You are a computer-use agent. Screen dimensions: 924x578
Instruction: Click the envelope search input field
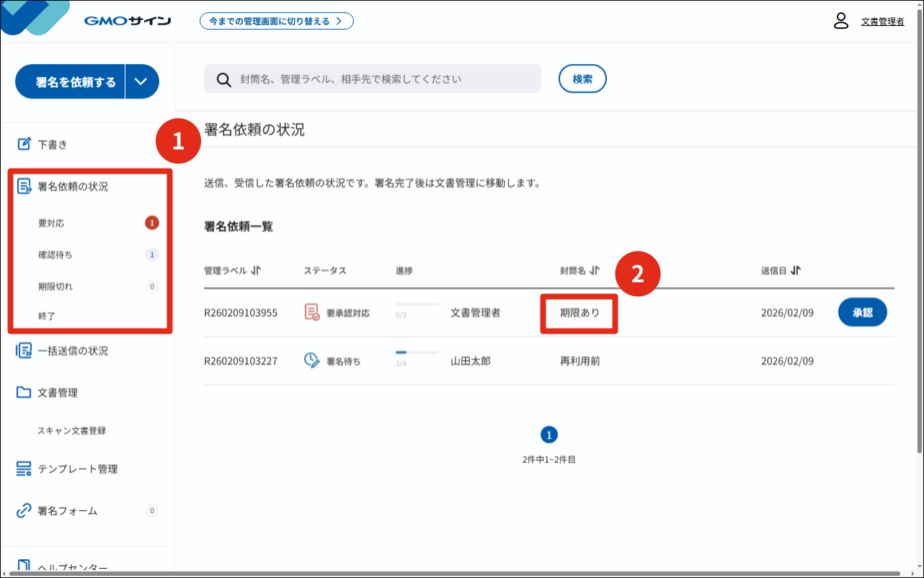382,79
